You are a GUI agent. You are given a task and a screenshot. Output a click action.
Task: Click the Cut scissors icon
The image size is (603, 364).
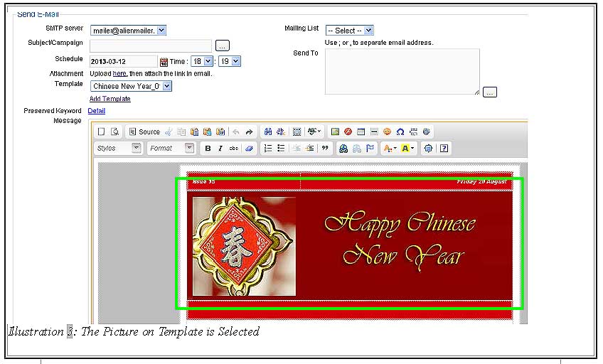pos(169,132)
